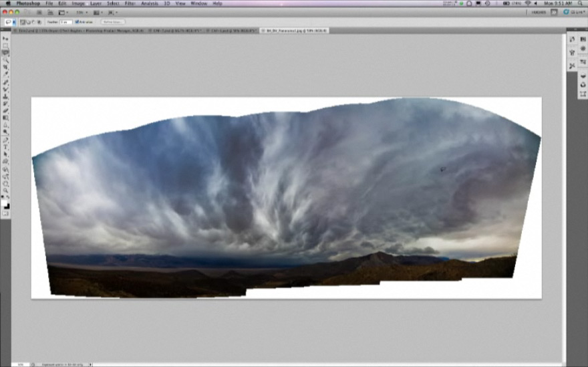The image size is (588, 367).
Task: Open the History panel icon
Action: point(572,39)
